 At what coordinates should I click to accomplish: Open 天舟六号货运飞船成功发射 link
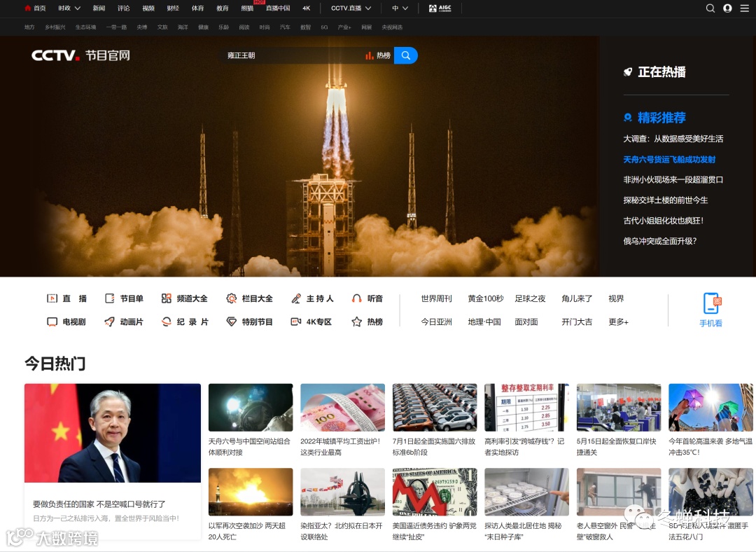(x=669, y=159)
